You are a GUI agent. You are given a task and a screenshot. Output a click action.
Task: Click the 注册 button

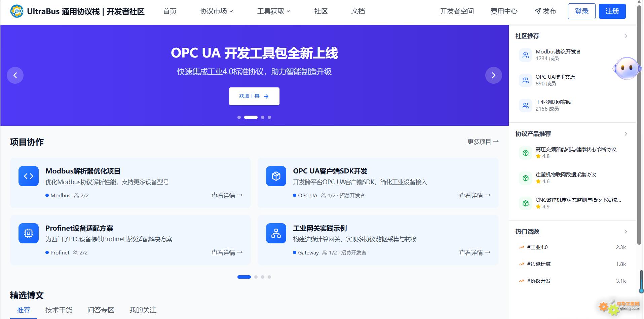612,11
